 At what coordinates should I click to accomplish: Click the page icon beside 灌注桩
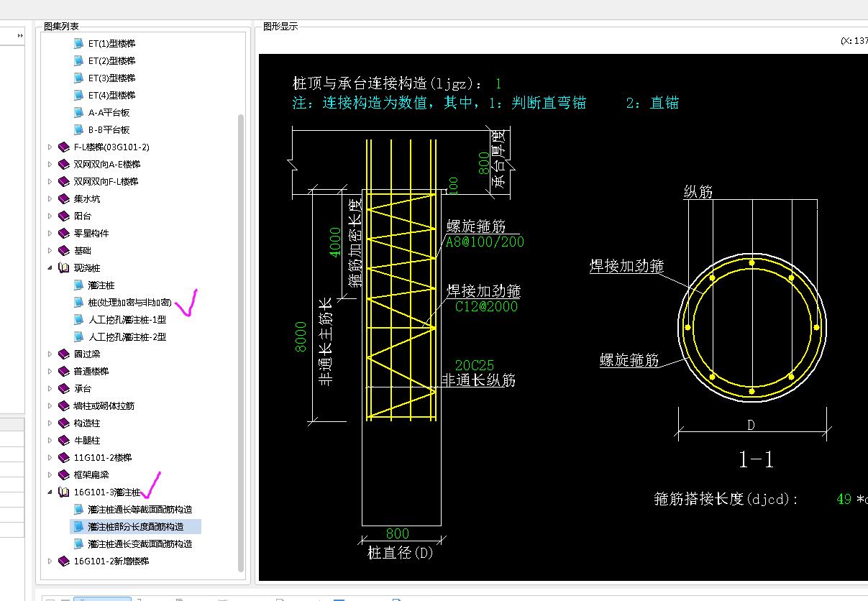[78, 285]
